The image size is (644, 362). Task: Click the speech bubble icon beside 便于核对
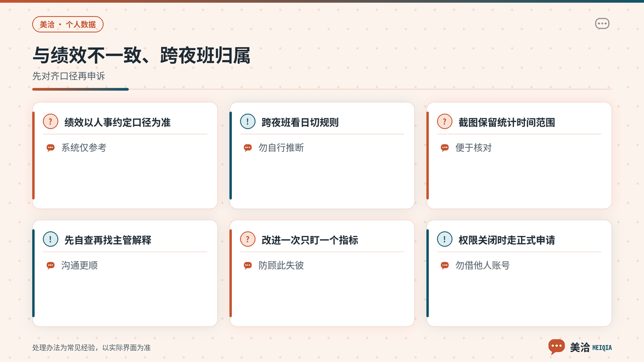coord(444,148)
